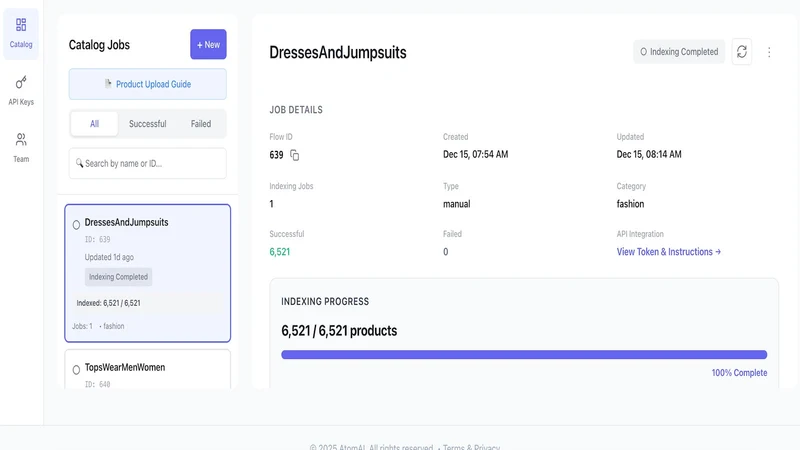The height and width of the screenshot is (450, 800).
Task: Select the DressesAndJumpsuits job card
Action: point(147,273)
